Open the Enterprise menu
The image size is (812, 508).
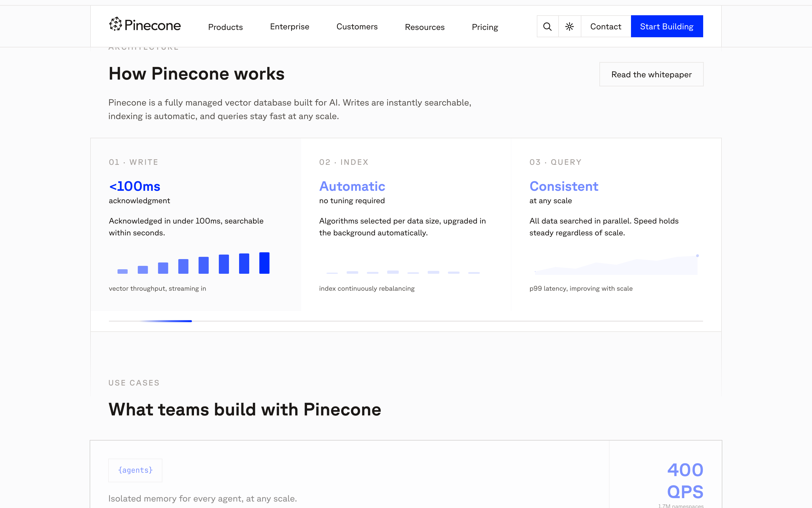[290, 27]
